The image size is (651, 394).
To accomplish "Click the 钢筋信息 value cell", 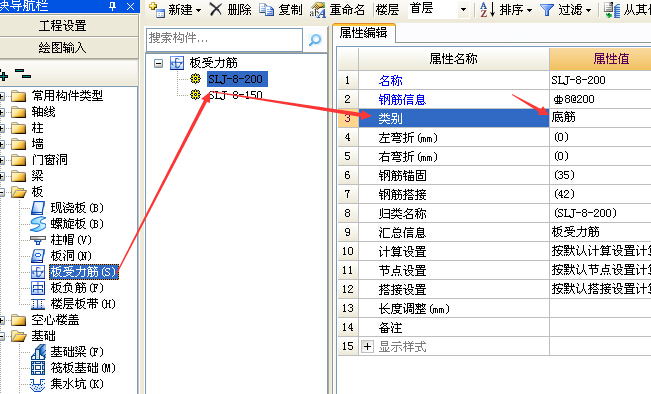I will click(600, 99).
